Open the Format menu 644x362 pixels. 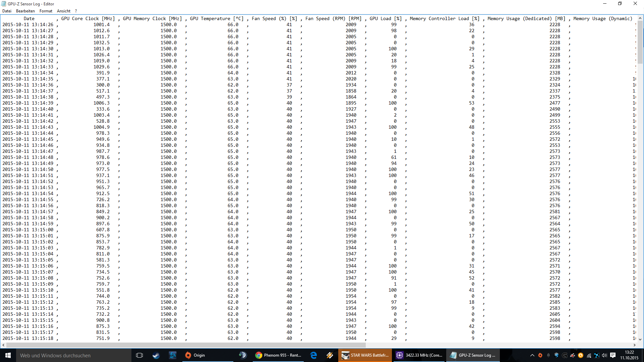[x=46, y=11]
